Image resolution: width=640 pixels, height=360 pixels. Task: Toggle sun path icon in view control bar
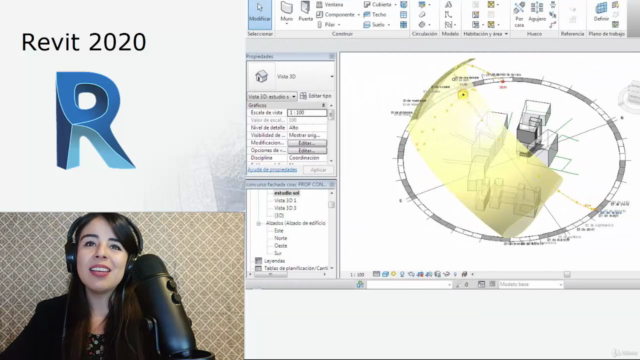click(x=393, y=274)
